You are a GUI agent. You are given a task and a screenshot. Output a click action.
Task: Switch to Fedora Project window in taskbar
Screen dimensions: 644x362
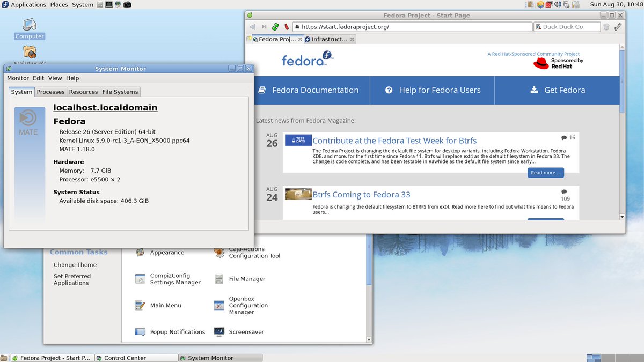53,358
